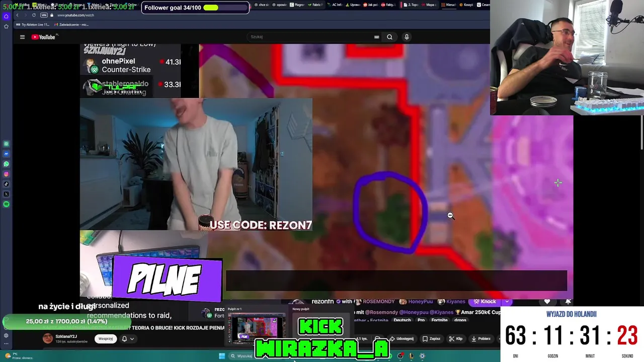
Task: Switch to the 'Fakty' browser tab
Action: [x=389, y=5]
